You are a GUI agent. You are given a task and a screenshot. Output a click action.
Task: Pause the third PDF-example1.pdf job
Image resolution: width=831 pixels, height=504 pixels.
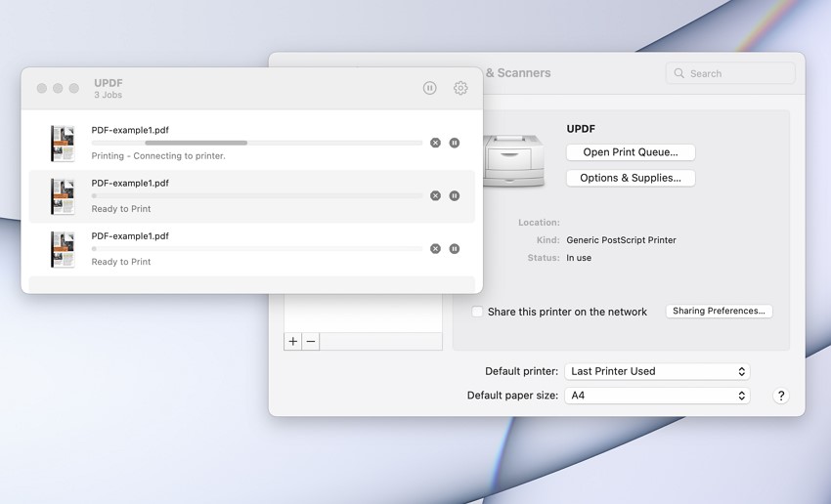pos(455,249)
